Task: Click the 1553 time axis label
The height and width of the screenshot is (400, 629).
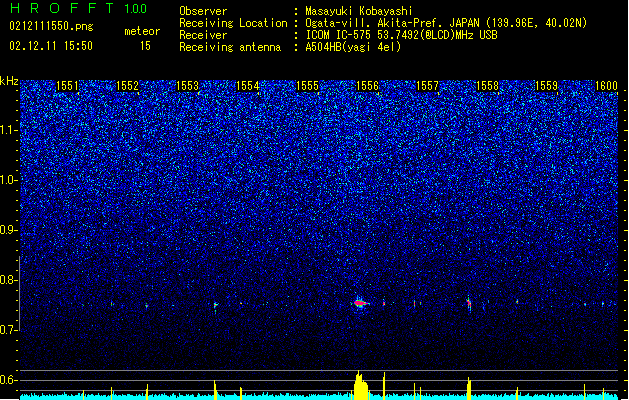Action: click(187, 86)
